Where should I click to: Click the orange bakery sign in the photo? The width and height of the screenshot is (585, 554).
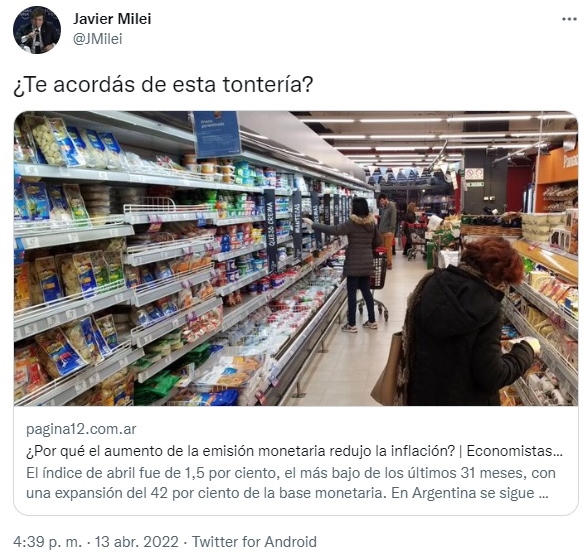[557, 166]
